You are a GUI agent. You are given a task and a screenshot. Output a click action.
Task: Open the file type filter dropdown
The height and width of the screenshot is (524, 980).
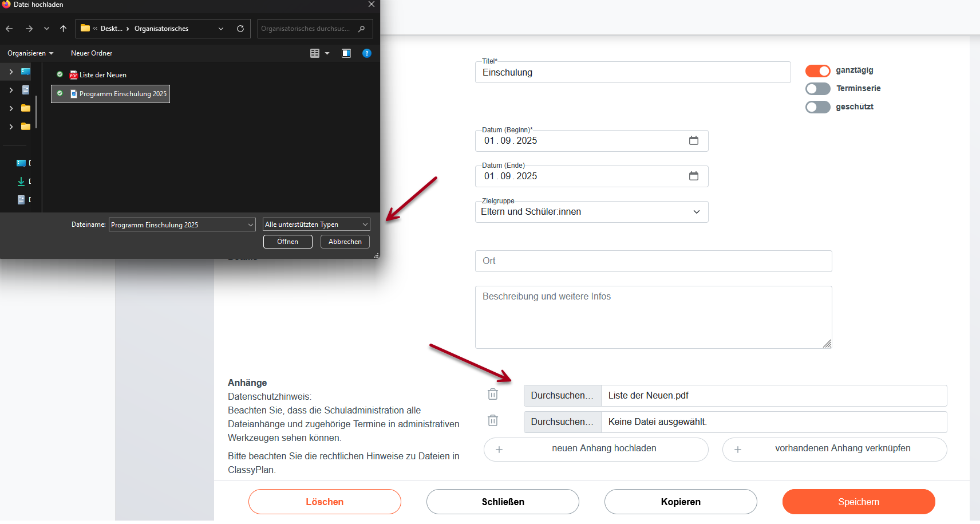click(x=316, y=224)
